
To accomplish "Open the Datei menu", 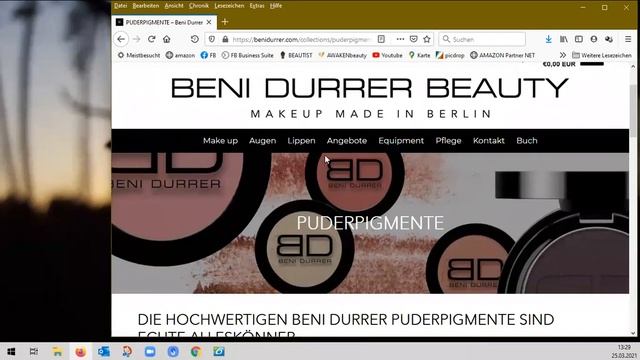I will coord(120,6).
